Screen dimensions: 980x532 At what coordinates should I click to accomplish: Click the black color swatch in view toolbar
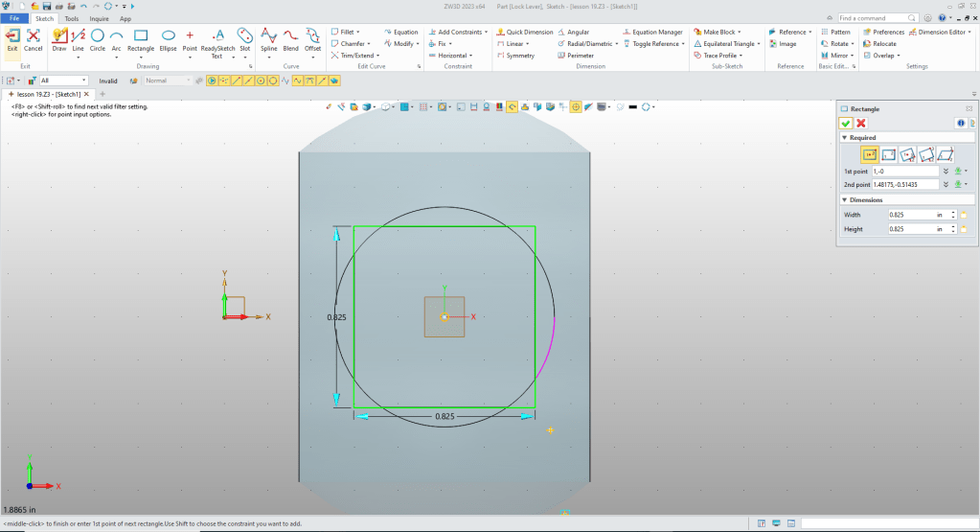click(632, 107)
